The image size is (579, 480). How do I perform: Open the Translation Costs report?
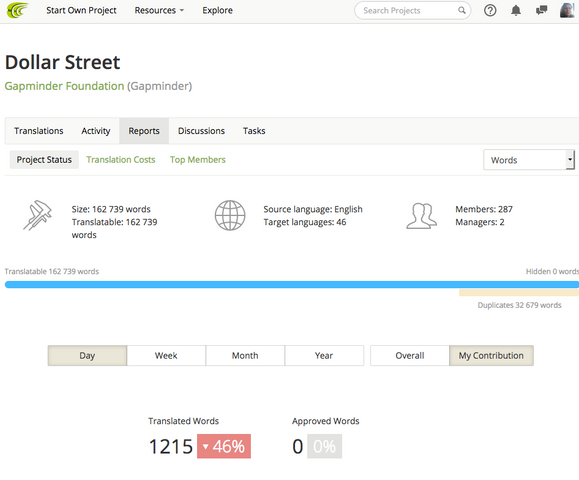(x=121, y=160)
